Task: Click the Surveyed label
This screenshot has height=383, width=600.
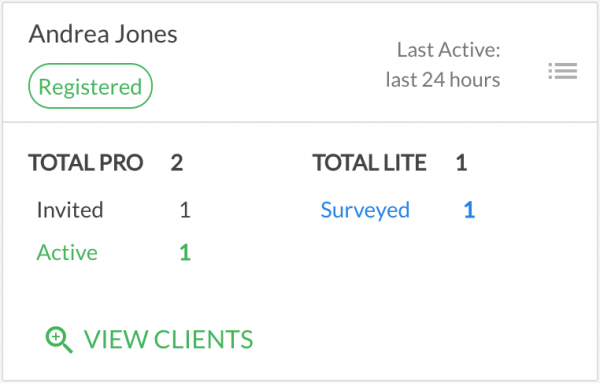Action: [x=365, y=210]
